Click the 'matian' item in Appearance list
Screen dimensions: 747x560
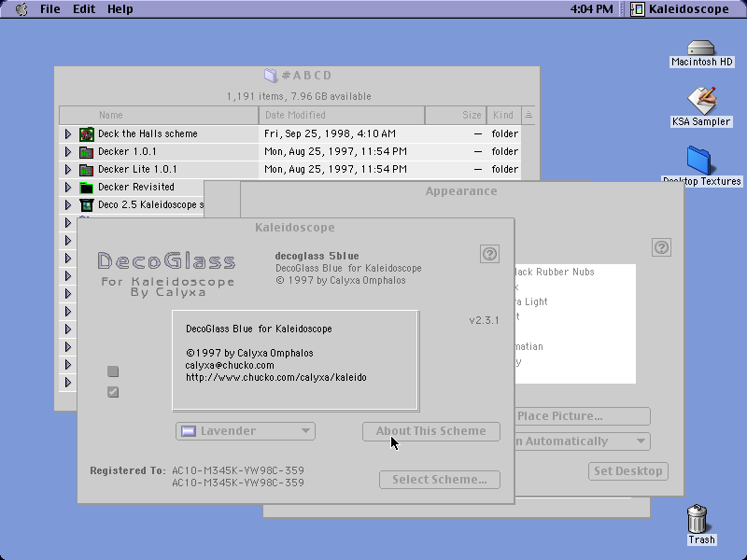point(529,346)
